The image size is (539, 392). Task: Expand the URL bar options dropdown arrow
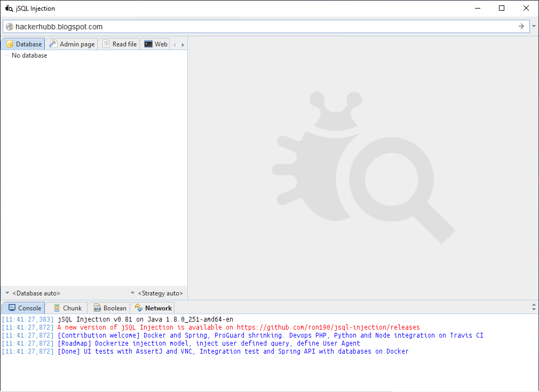click(534, 27)
